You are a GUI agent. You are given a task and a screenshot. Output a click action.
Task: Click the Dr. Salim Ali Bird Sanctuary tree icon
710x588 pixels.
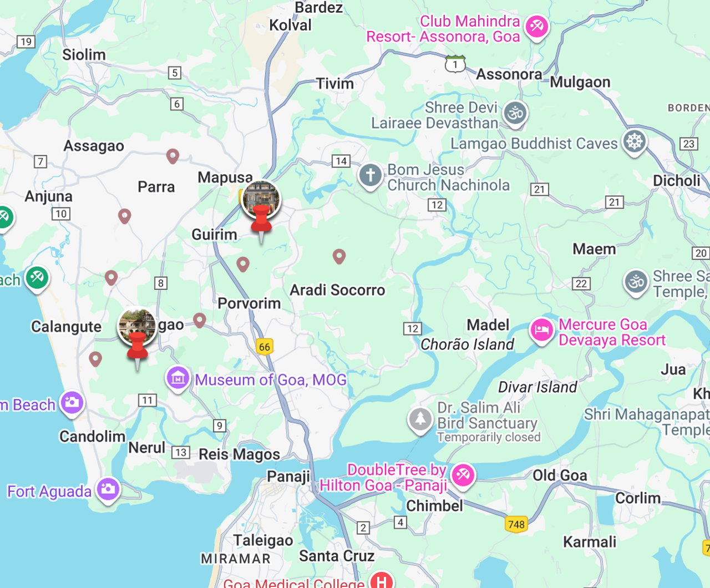coord(420,419)
